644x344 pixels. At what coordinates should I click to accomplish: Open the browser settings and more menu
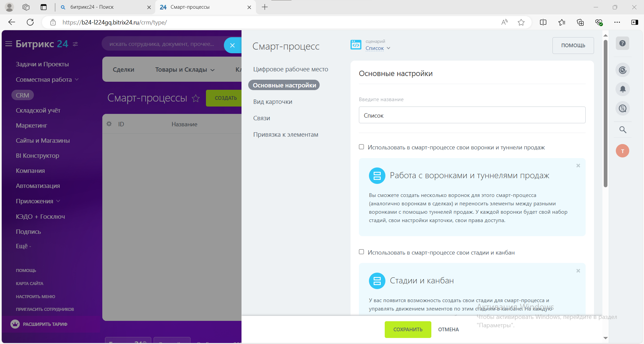(617, 22)
